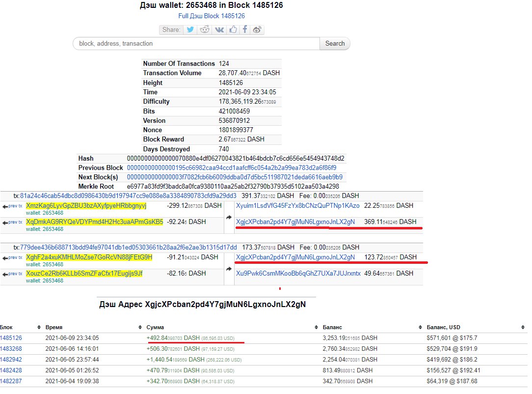Screen dimensions: 532x394
Task: Open block 1483268 in address table
Action: click(11, 349)
